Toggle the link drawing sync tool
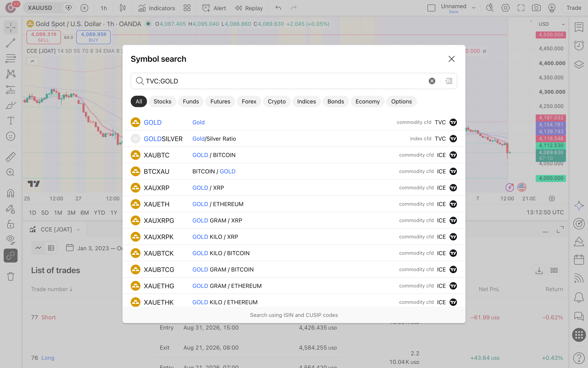Screen dimensions: 588x368 click(x=10, y=256)
